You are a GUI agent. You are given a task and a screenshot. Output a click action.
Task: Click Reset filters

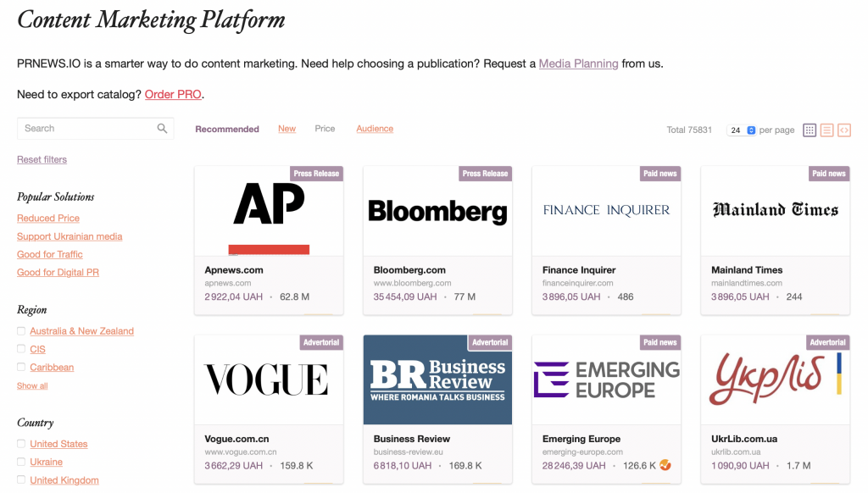pos(42,159)
